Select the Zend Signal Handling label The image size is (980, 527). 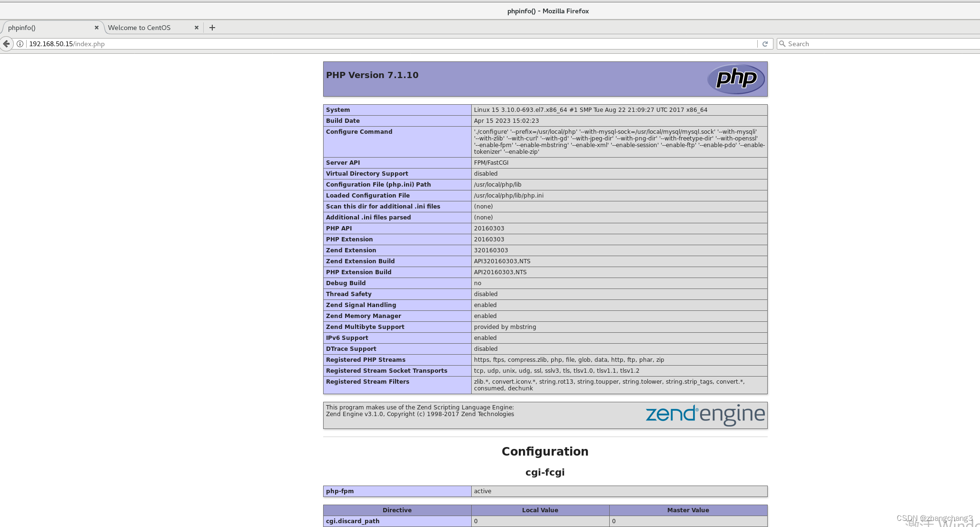[361, 305]
